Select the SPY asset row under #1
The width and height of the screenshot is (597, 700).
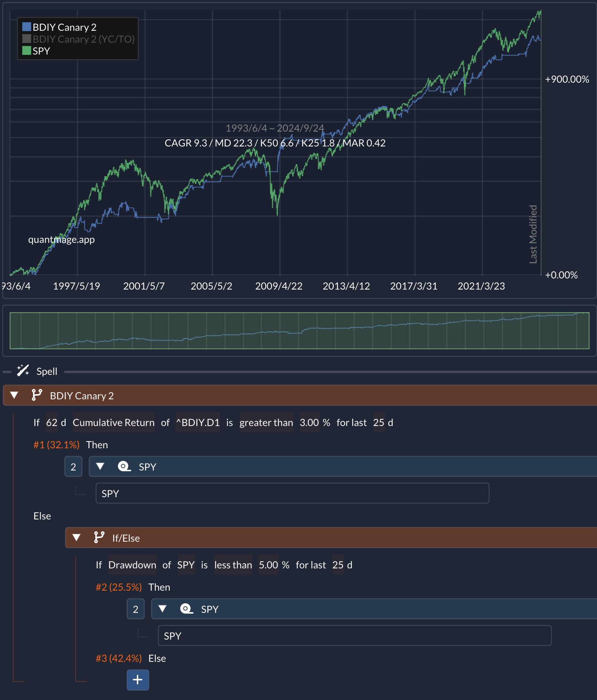(292, 493)
